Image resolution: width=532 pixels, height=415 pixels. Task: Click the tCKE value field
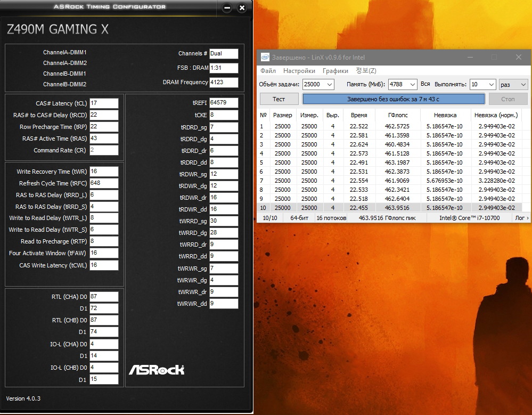pos(224,115)
